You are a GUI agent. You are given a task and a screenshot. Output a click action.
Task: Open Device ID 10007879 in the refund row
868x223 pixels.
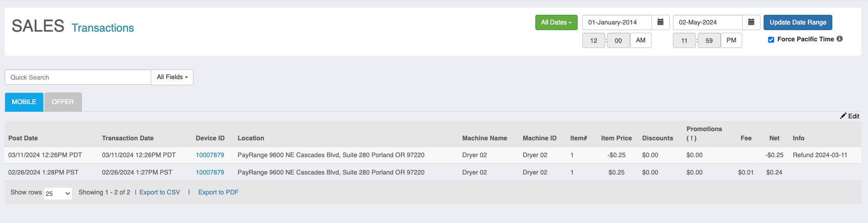pyautogui.click(x=210, y=155)
